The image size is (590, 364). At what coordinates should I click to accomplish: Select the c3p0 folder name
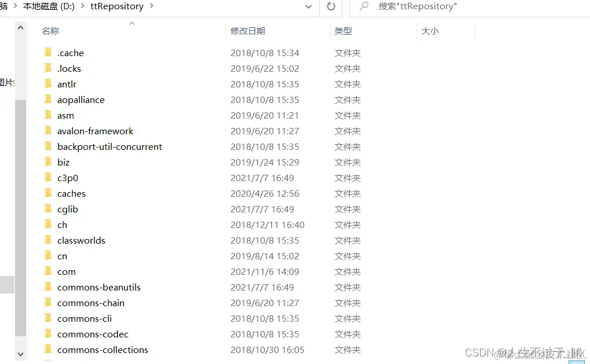coord(68,178)
